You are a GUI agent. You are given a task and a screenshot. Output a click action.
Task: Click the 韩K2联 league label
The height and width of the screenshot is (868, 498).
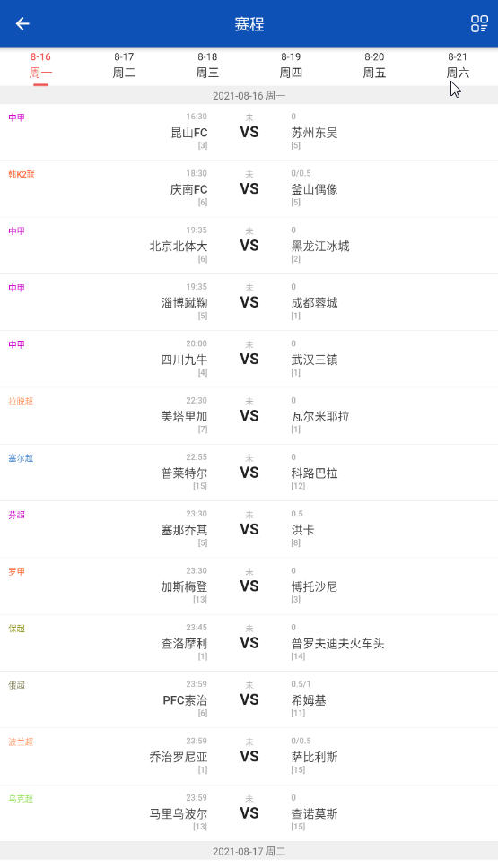[x=22, y=174]
